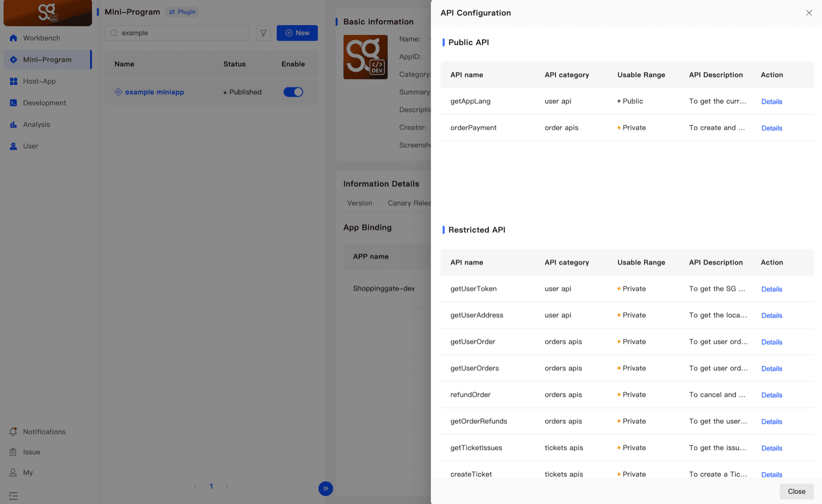View Details for getUserAddress API
Image resolution: width=822 pixels, height=504 pixels.
point(772,315)
